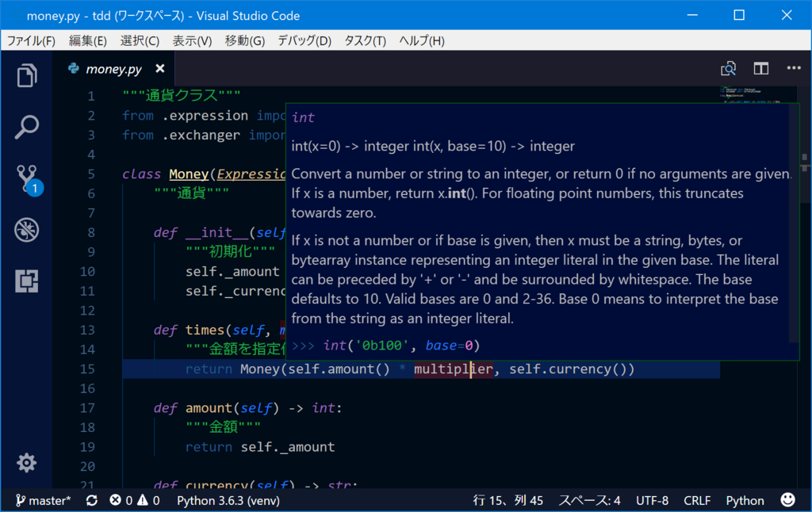
Task: Open the more actions ellipsis menu
Action: pyautogui.click(x=793, y=68)
